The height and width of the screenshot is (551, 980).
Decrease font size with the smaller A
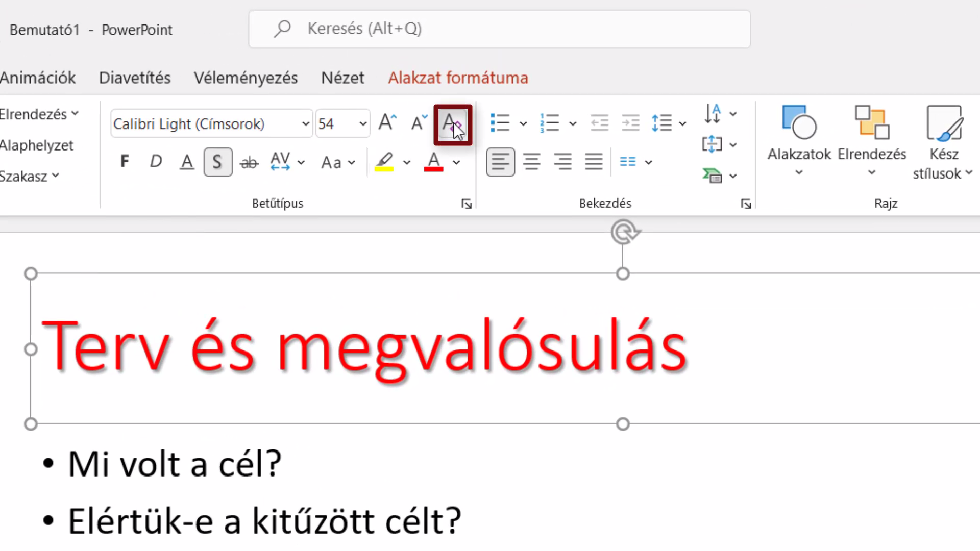[419, 123]
